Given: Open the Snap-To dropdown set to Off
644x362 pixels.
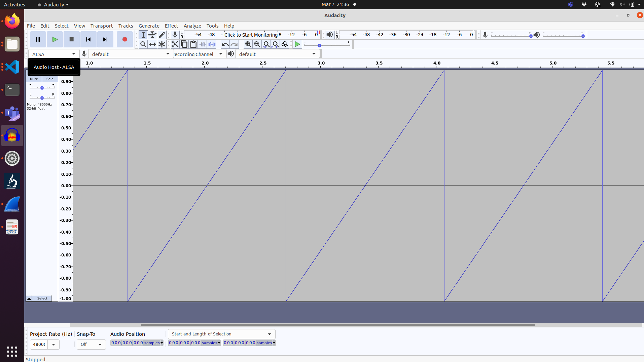Looking at the screenshot, I should pos(91,344).
